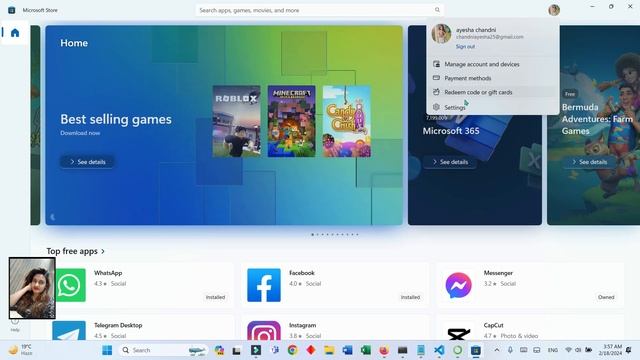Open Firefox from taskbar
The image size is (640, 360).
pos(384,350)
